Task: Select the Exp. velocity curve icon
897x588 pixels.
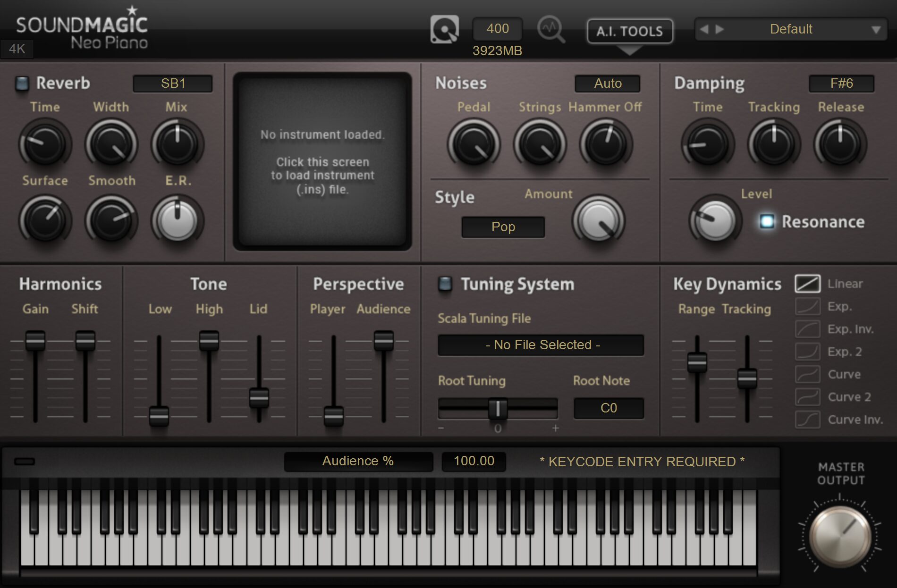Action: click(807, 306)
